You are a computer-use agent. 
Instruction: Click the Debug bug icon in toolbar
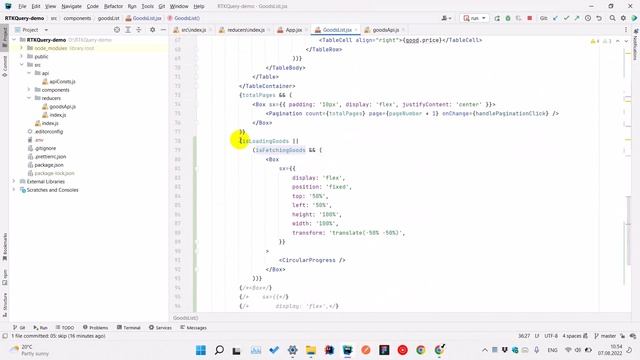click(x=508, y=18)
